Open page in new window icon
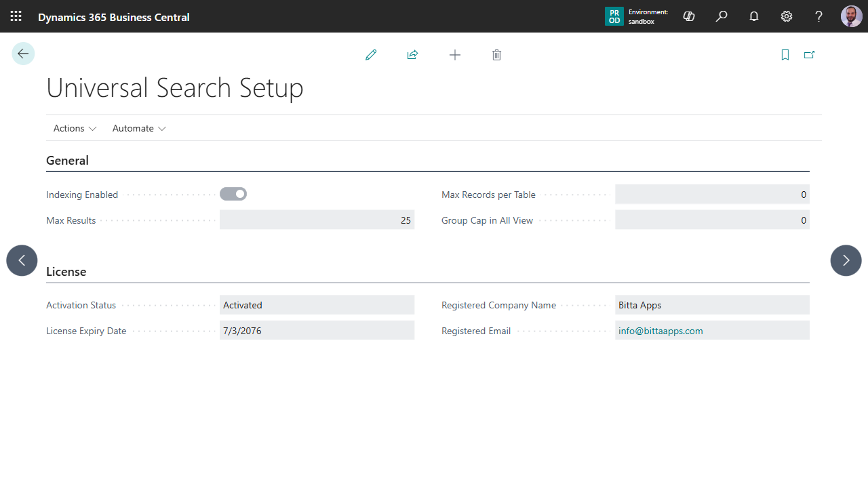868x488 pixels. 809,55
